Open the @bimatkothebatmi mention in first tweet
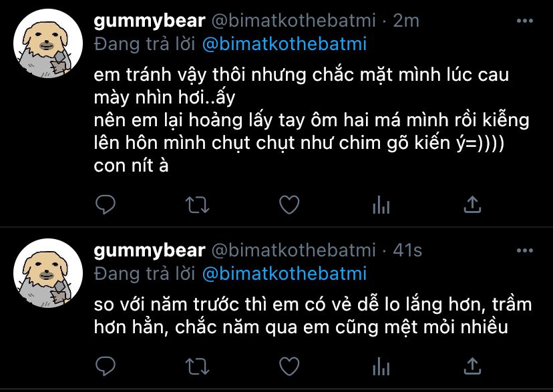The image size is (553, 392). pyautogui.click(x=285, y=44)
